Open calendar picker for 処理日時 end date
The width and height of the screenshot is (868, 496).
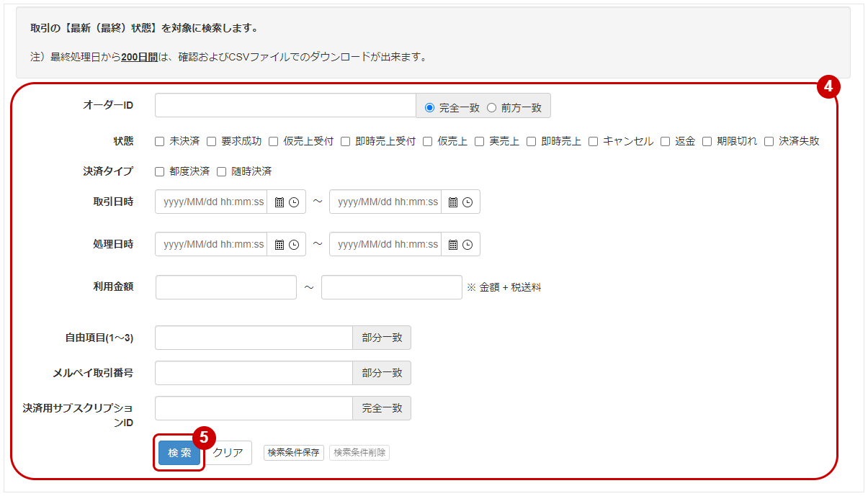point(454,245)
